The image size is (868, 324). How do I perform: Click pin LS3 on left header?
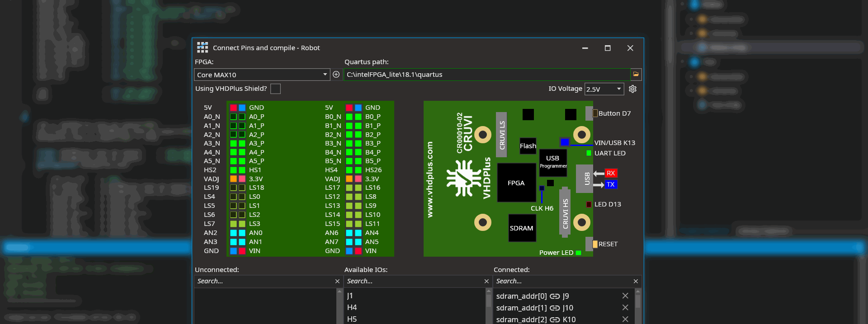[242, 224]
